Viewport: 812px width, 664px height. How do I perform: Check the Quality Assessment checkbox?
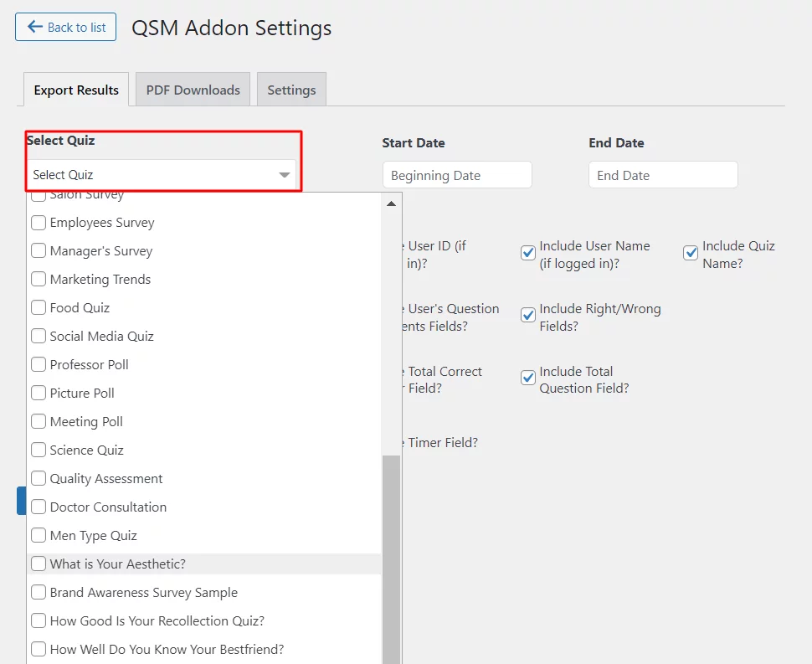pyautogui.click(x=39, y=479)
